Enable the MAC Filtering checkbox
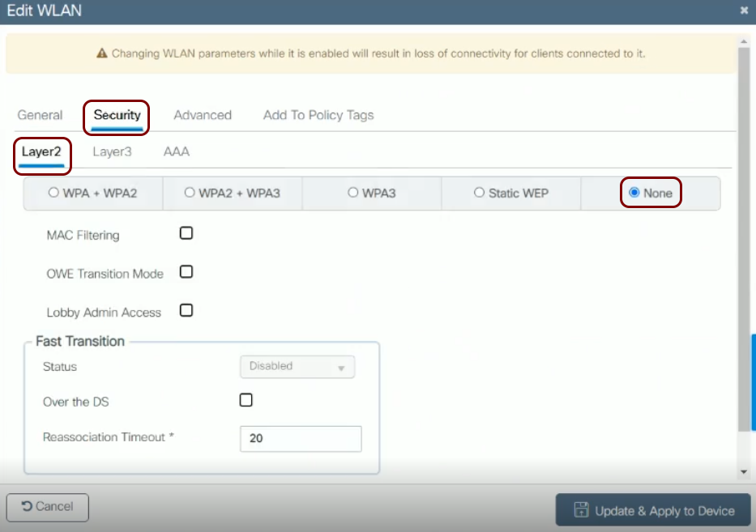 tap(186, 233)
